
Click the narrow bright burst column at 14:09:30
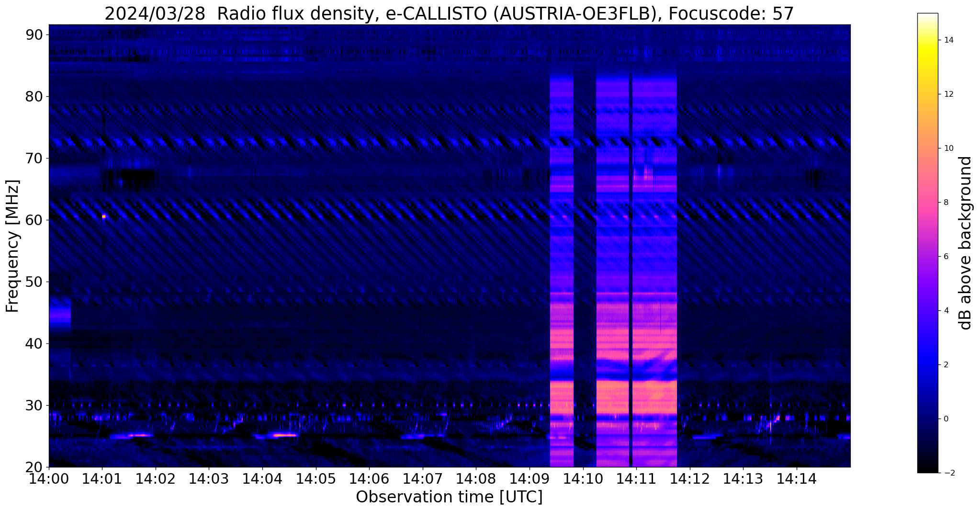562,271
